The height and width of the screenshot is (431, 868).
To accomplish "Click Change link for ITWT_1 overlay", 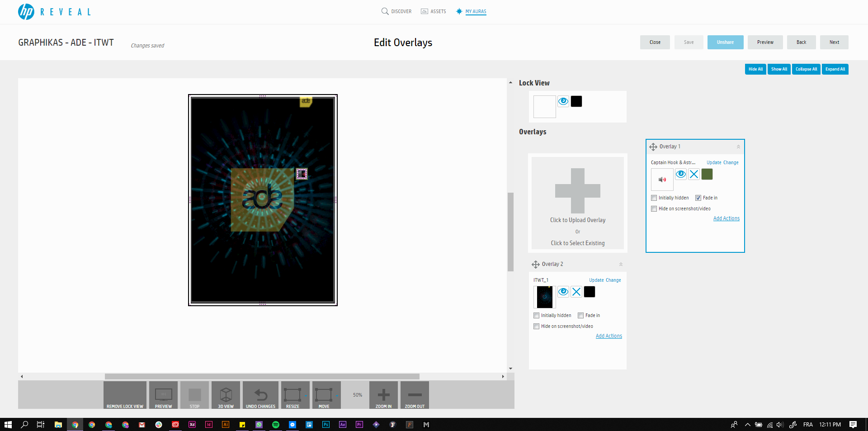I will click(x=613, y=280).
